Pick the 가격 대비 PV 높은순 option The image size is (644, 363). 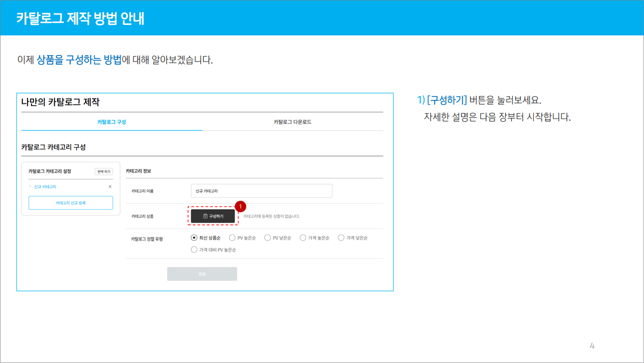pyautogui.click(x=194, y=250)
